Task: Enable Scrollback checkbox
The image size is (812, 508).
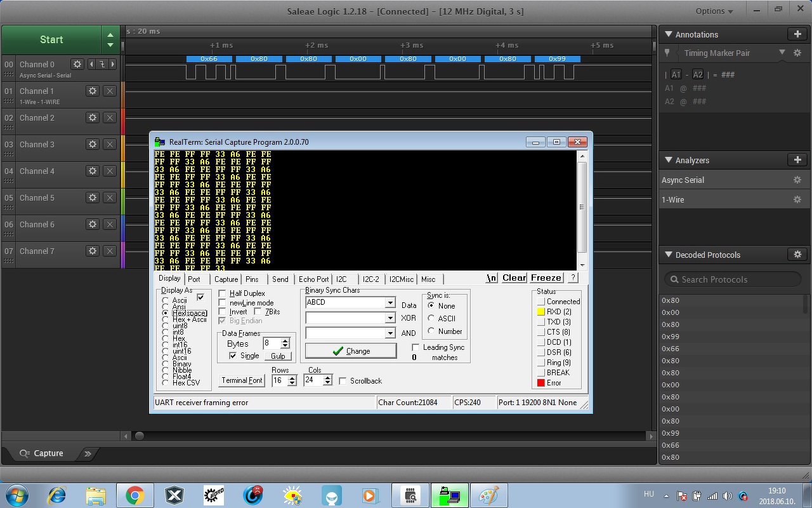Action: 343,381
